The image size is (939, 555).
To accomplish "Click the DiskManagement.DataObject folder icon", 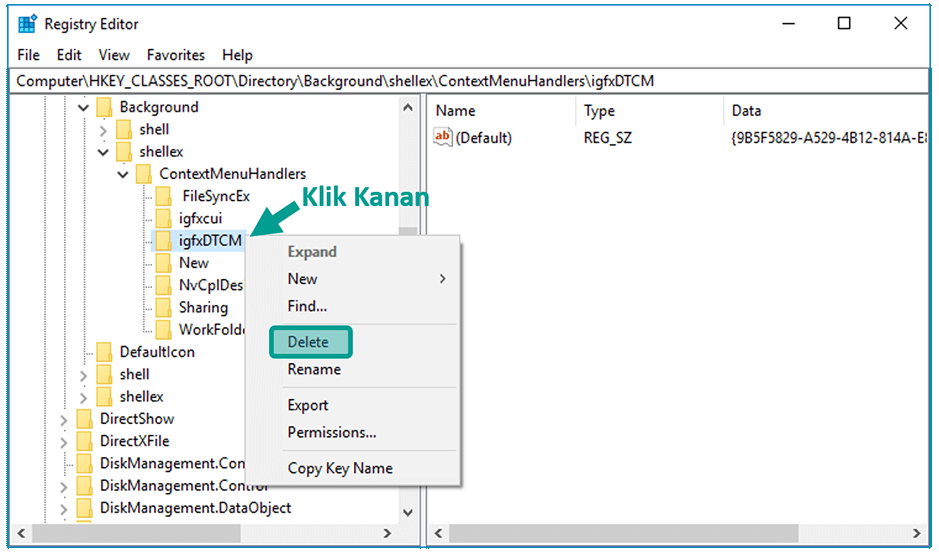I will pyautogui.click(x=84, y=508).
